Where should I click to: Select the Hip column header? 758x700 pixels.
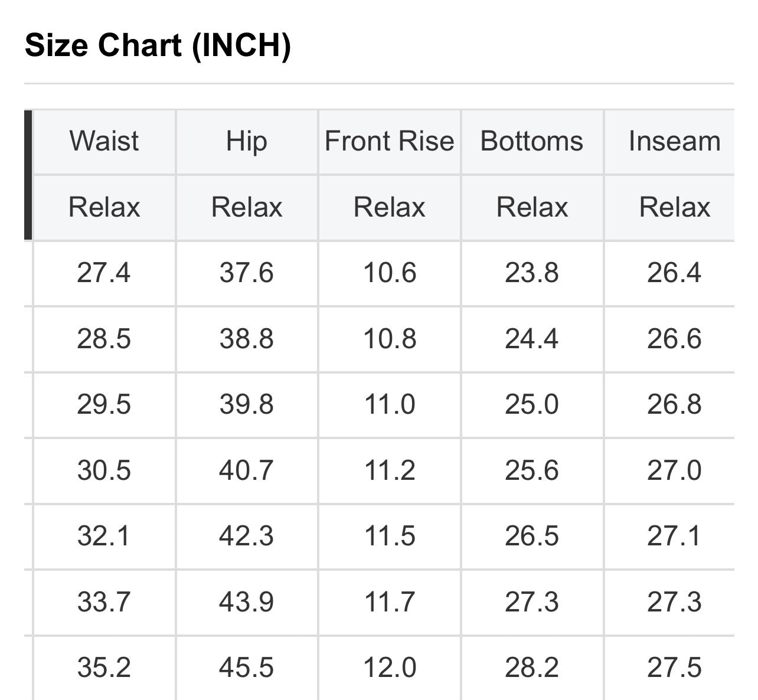[247, 142]
